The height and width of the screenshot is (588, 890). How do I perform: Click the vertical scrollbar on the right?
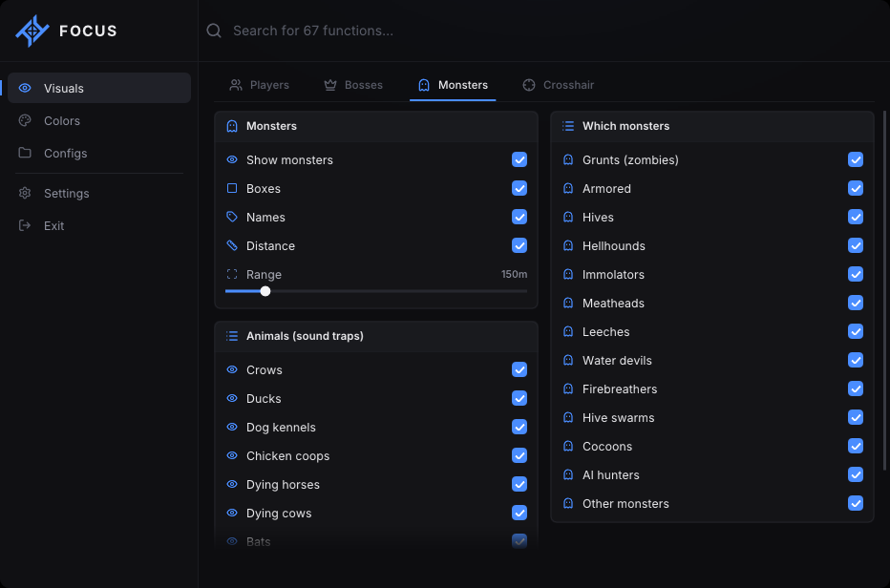(x=884, y=290)
